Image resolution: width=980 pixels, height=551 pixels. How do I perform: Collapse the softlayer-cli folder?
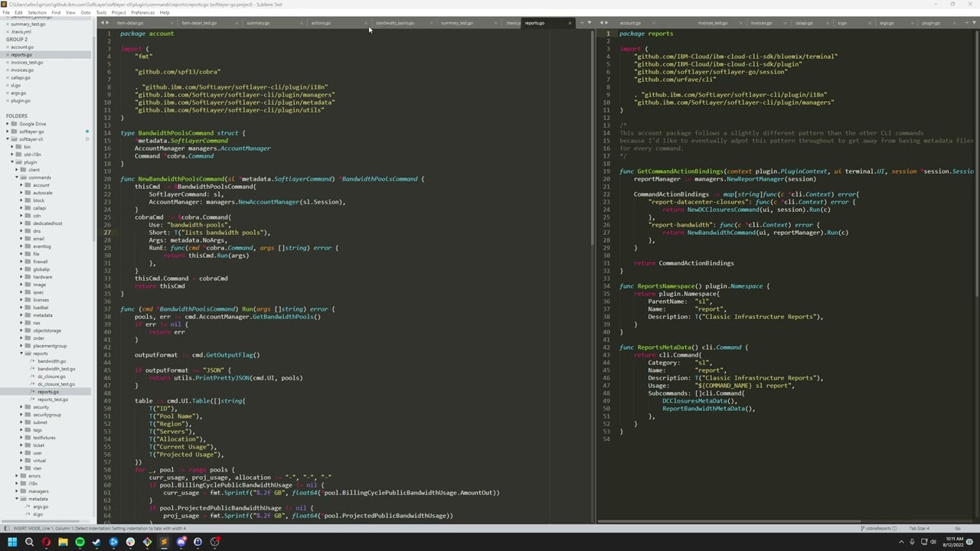click(8, 139)
